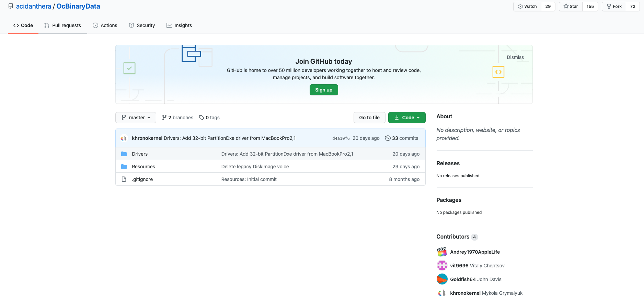Click the Code tab angle-brackets icon
Screen dimensions: 644x303
pyautogui.click(x=16, y=25)
